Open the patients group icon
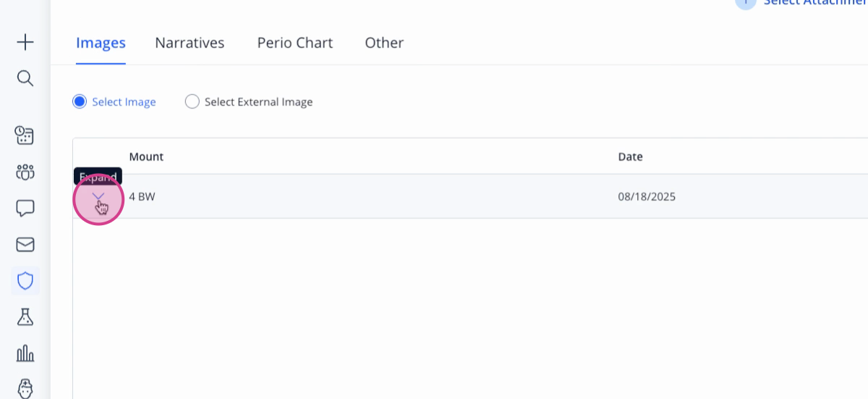 pyautogui.click(x=25, y=172)
